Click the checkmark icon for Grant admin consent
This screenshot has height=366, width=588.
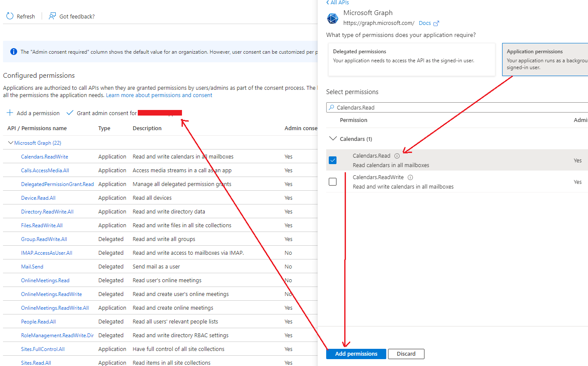pyautogui.click(x=70, y=113)
